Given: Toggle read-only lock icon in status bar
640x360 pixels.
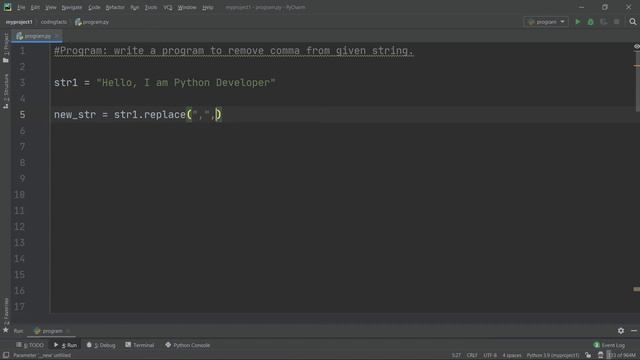Looking at the screenshot, I should pyautogui.click(x=588, y=356).
